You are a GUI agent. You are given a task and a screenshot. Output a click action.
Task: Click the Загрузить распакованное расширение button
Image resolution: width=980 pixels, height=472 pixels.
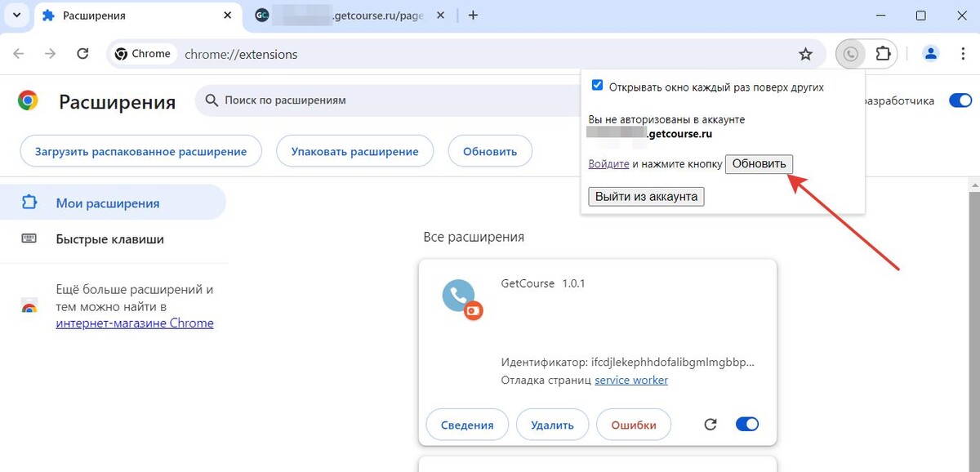coord(140,151)
